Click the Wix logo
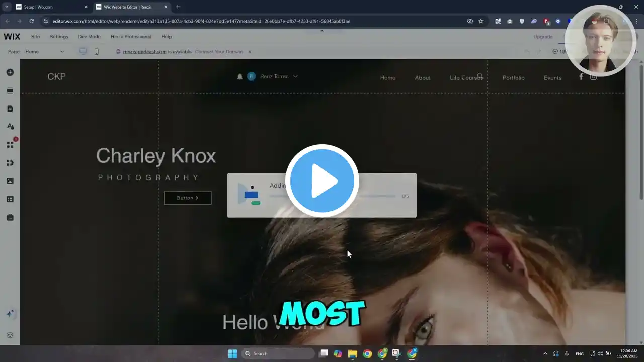The height and width of the screenshot is (362, 644). pyautogui.click(x=12, y=37)
